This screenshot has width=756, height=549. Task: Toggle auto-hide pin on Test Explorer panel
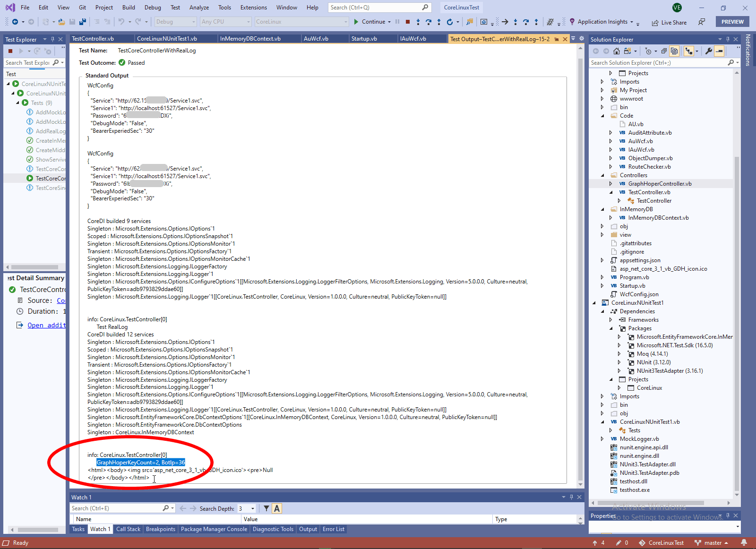click(x=52, y=39)
